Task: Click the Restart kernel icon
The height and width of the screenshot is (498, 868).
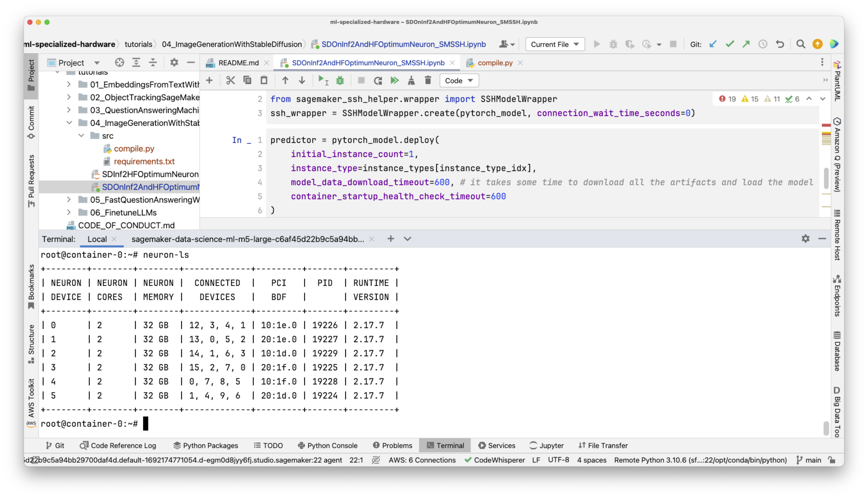Action: pos(378,80)
